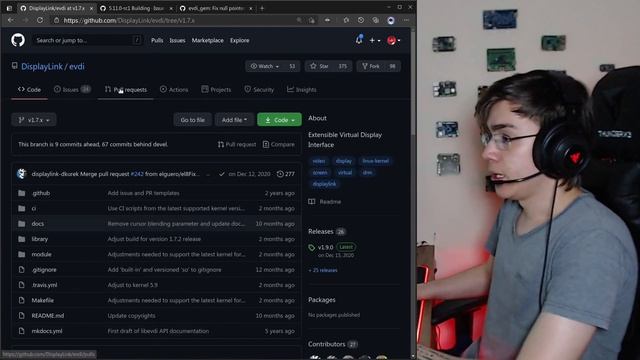Switch to the Actions tab
Screen dimensions: 640x360
[174, 89]
